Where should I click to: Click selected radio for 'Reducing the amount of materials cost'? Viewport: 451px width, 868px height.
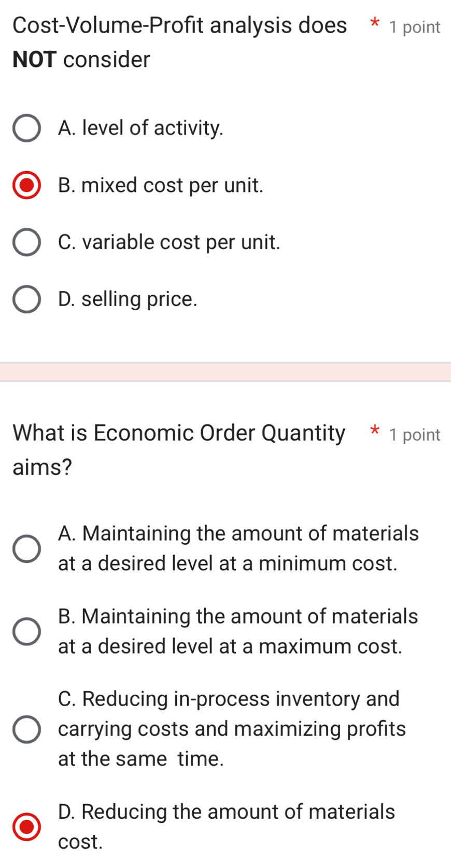[x=26, y=826]
